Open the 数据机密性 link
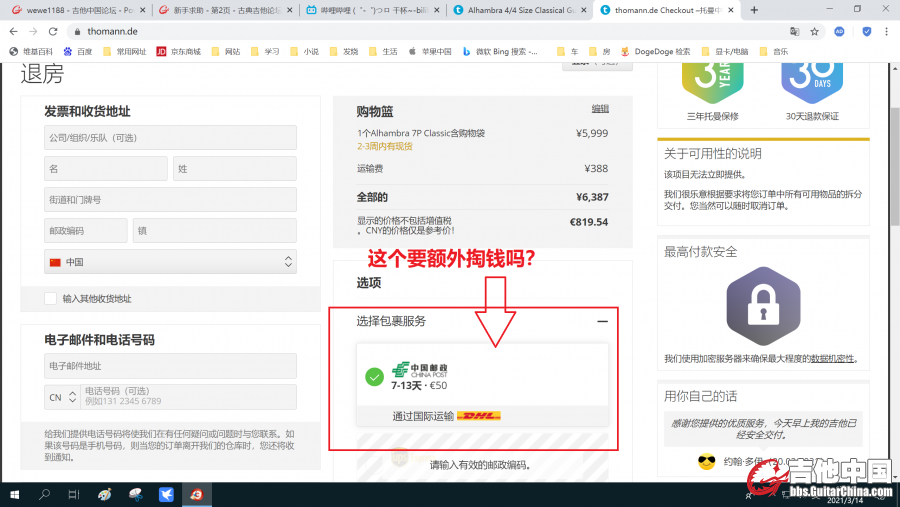Screen dimensions: 900x507 [831, 358]
